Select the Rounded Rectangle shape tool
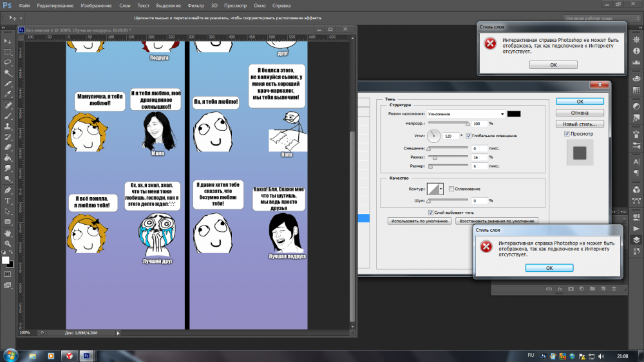The width and height of the screenshot is (644, 362). [8, 222]
